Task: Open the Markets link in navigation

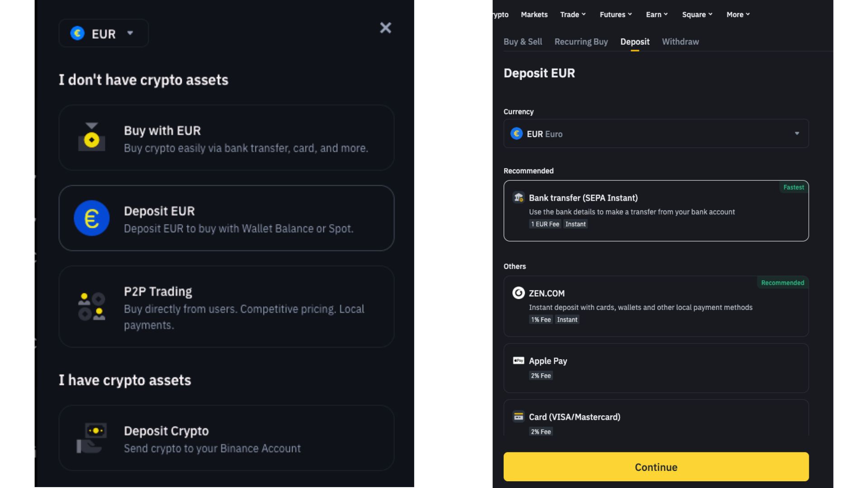Action: pyautogui.click(x=534, y=14)
